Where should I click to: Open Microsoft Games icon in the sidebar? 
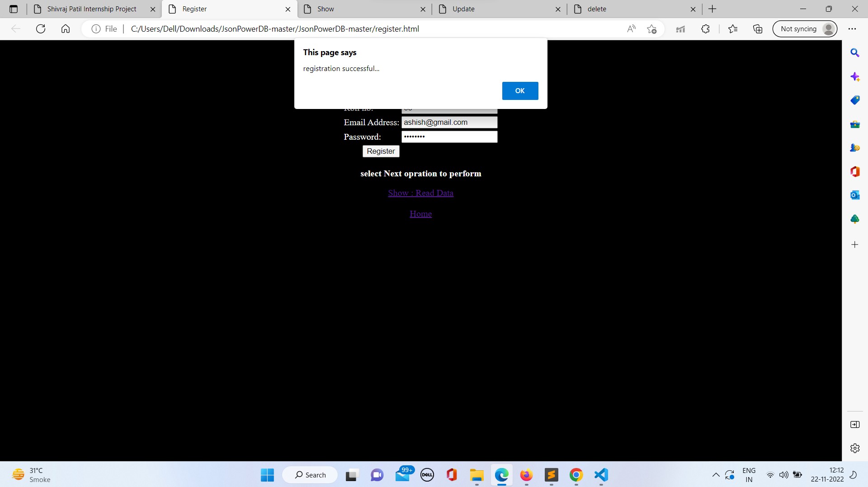pyautogui.click(x=855, y=147)
